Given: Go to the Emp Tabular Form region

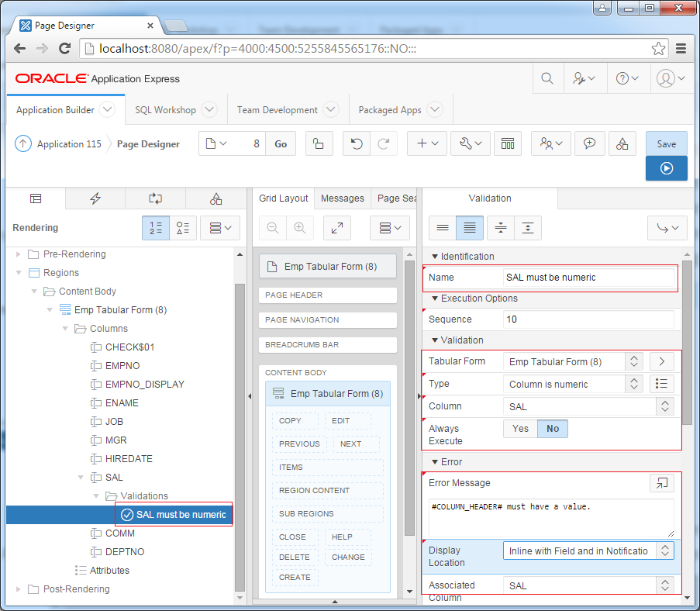Looking at the screenshot, I should (x=661, y=361).
